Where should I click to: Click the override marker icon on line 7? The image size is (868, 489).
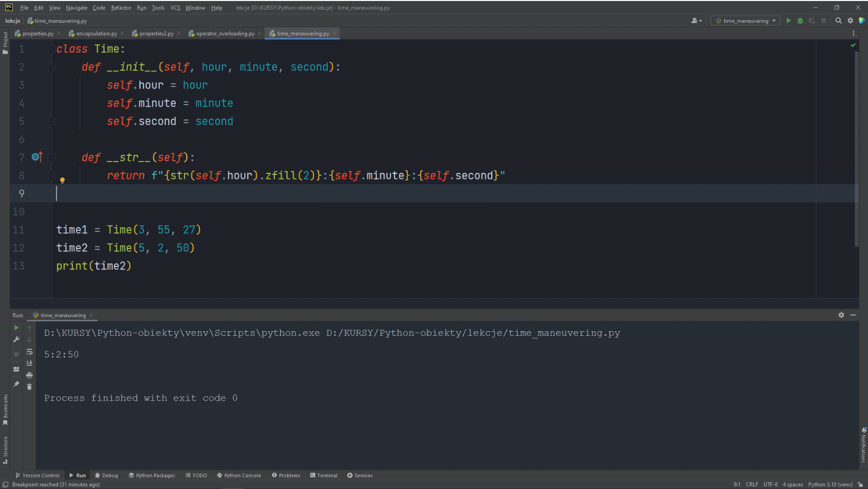point(37,157)
